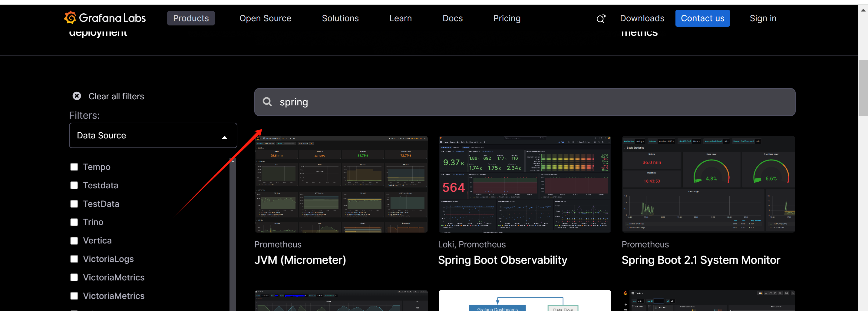868x311 pixels.
Task: Tick the Vertica checkbox
Action: (x=74, y=240)
